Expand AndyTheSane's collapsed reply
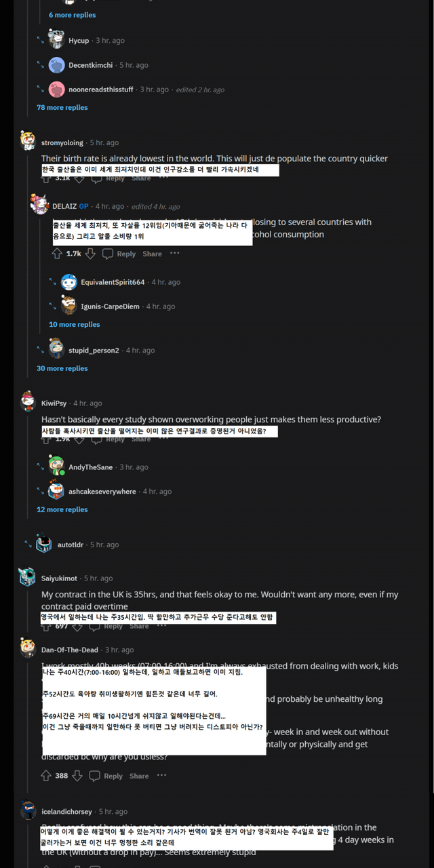 pyautogui.click(x=41, y=467)
